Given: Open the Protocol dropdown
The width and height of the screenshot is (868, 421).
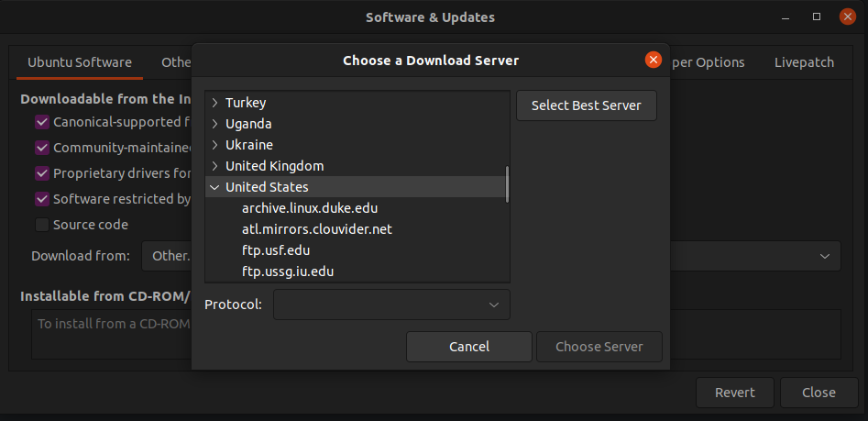Looking at the screenshot, I should (391, 305).
